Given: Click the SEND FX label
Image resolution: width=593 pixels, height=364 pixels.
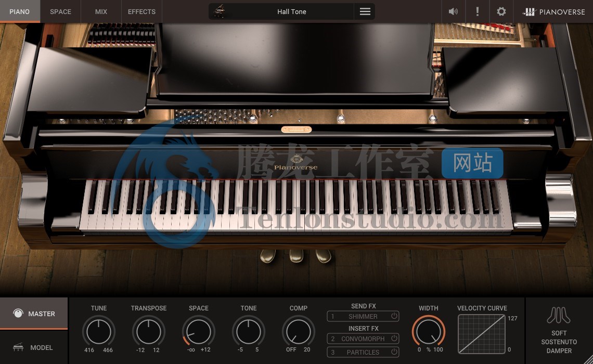Looking at the screenshot, I should click(x=364, y=306).
